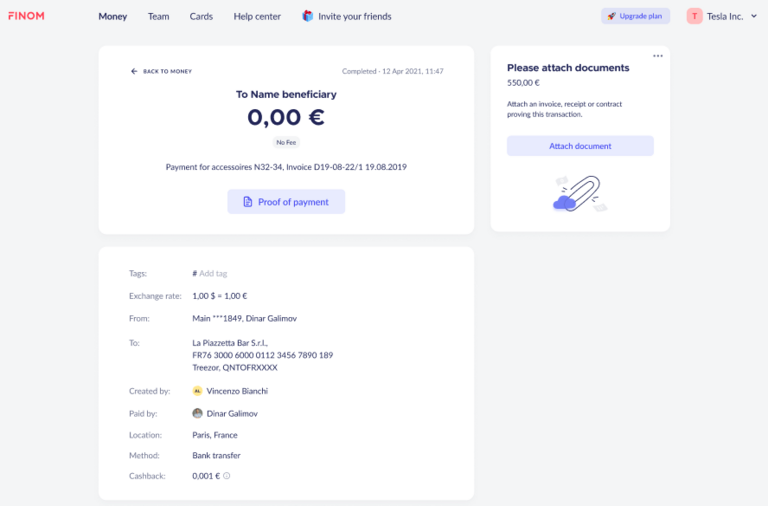Click the back arrow icon near Back to Money

point(134,71)
